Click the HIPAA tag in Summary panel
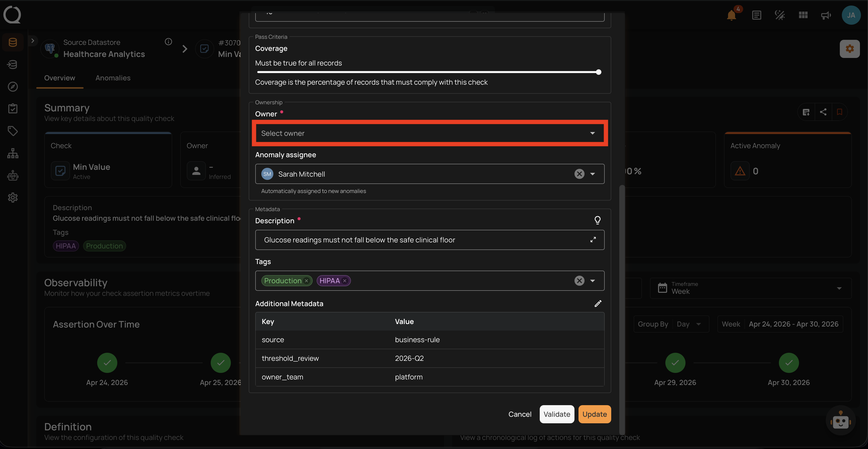868x449 pixels. point(66,246)
